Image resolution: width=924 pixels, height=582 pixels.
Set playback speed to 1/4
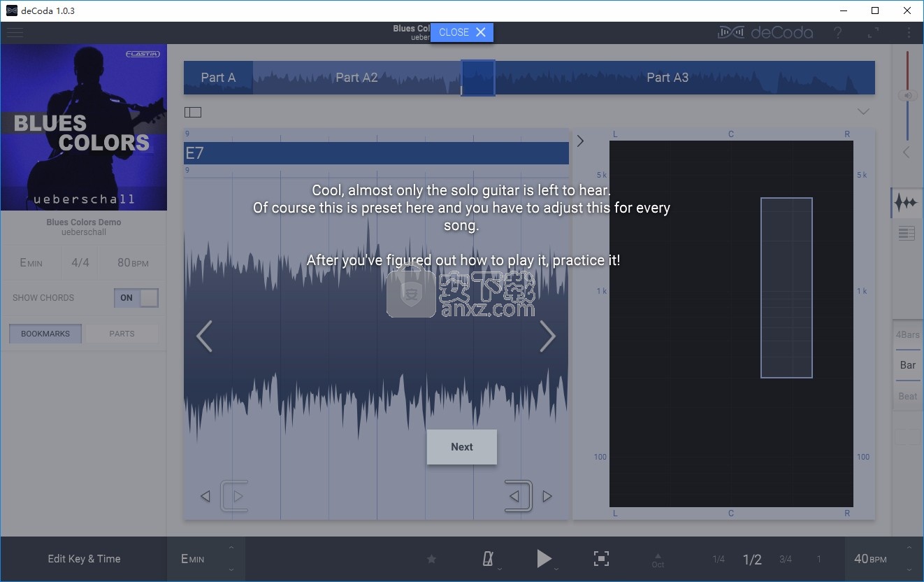719,559
